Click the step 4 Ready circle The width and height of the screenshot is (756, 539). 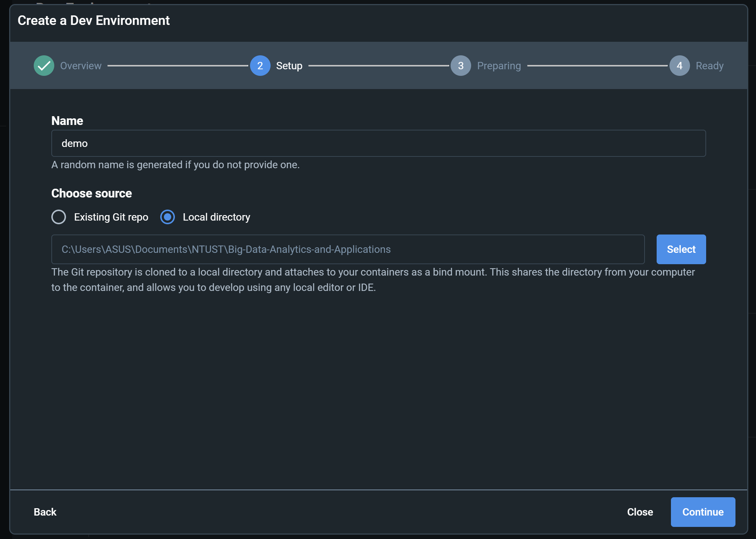coord(679,66)
